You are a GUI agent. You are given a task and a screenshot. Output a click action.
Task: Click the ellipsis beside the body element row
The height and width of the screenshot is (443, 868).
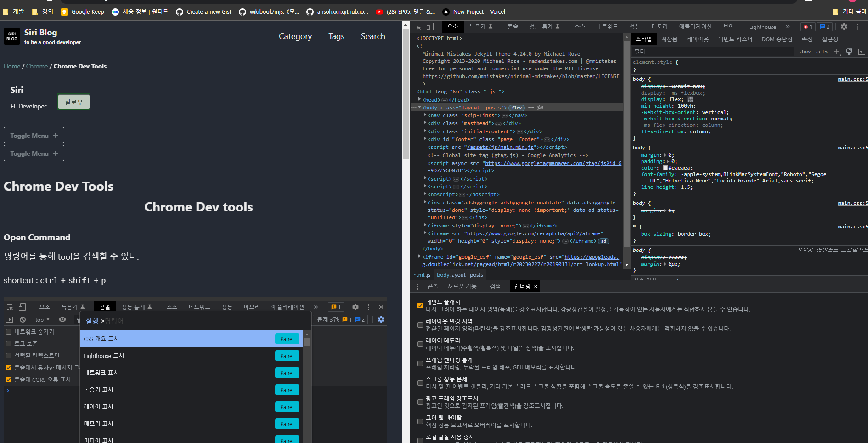coord(414,108)
